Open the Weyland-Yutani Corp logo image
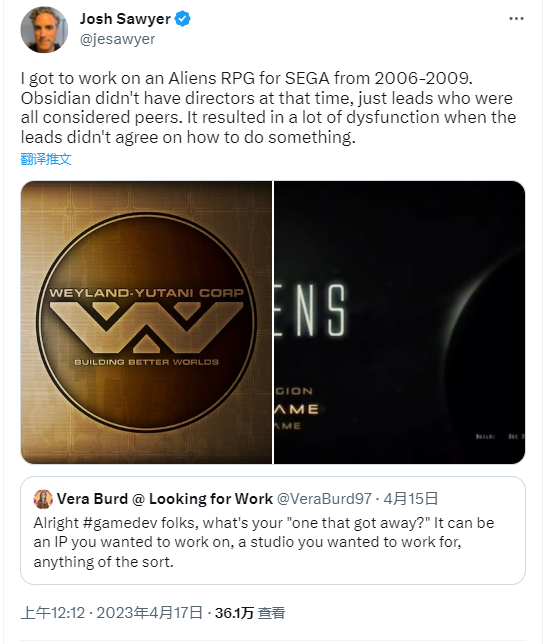543x644 pixels. 146,322
